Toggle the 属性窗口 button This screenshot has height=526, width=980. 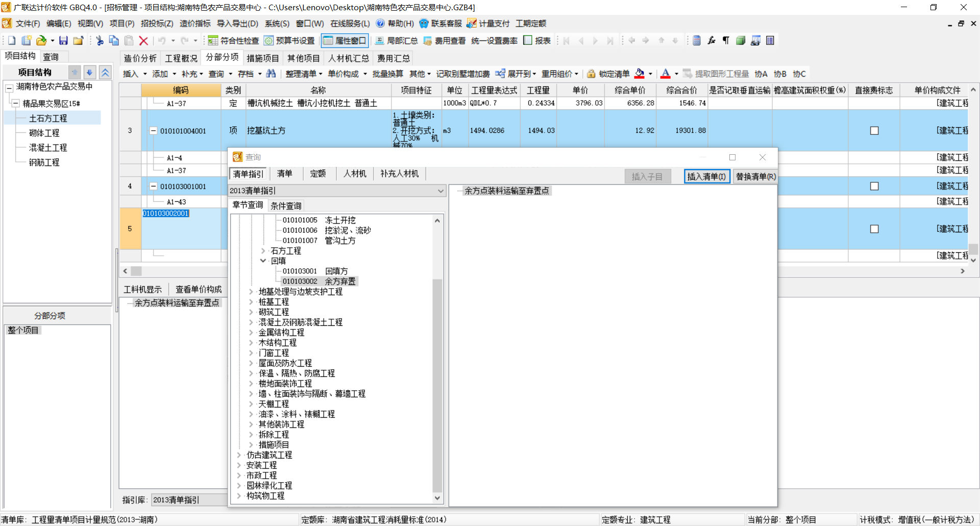click(x=345, y=41)
